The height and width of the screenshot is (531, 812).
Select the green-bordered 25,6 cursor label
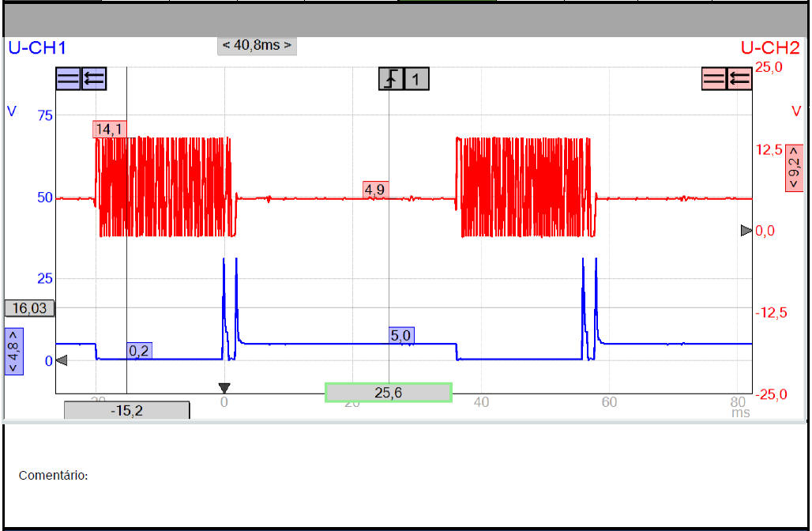point(389,393)
